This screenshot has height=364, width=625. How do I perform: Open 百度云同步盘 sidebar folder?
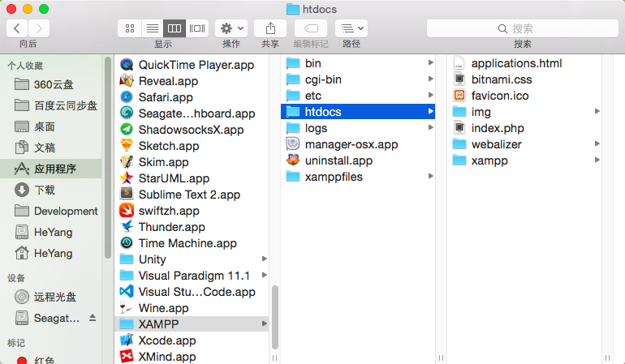click(51, 105)
